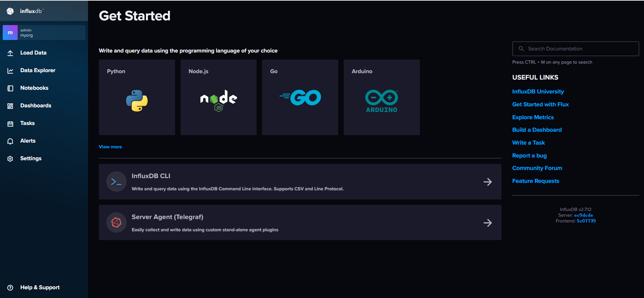Click the Telegraf red polyhedron icon
644x298 pixels.
[x=116, y=222]
